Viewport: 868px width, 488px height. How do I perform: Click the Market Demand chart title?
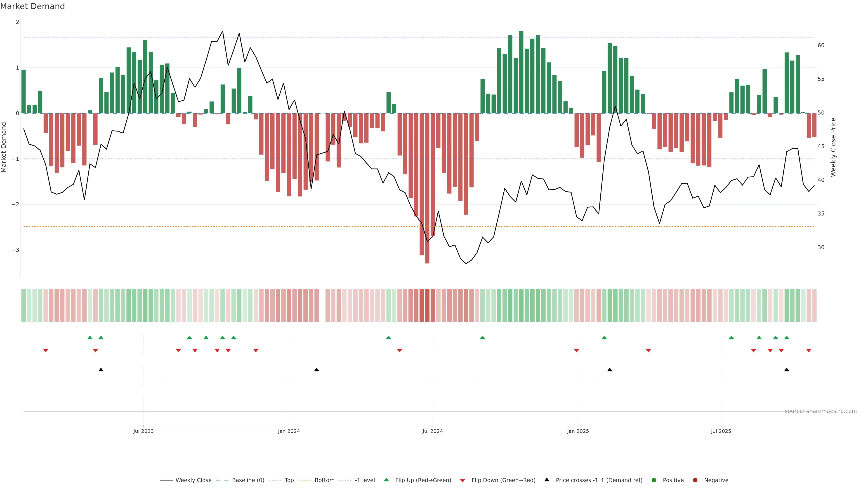(32, 6)
